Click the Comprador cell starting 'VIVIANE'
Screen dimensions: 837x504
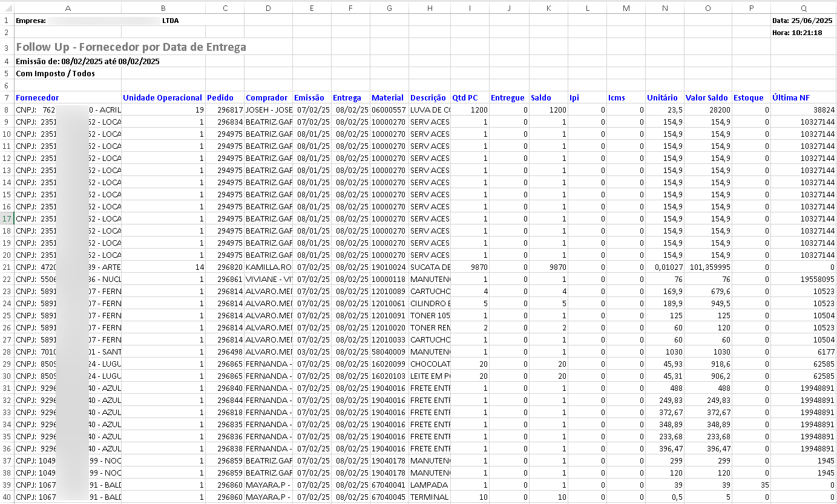(268, 279)
